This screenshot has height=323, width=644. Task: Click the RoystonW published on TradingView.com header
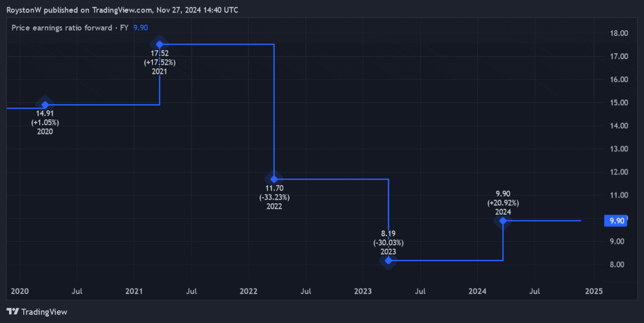click(x=122, y=10)
